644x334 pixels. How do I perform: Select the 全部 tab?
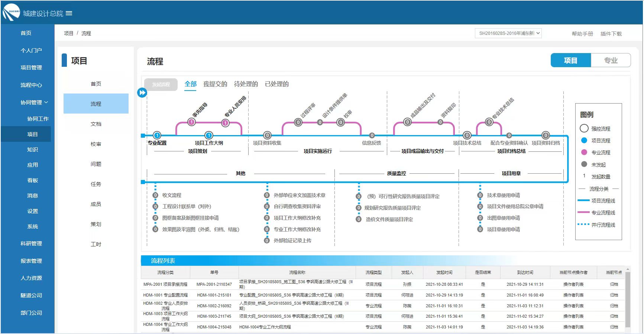(x=191, y=84)
